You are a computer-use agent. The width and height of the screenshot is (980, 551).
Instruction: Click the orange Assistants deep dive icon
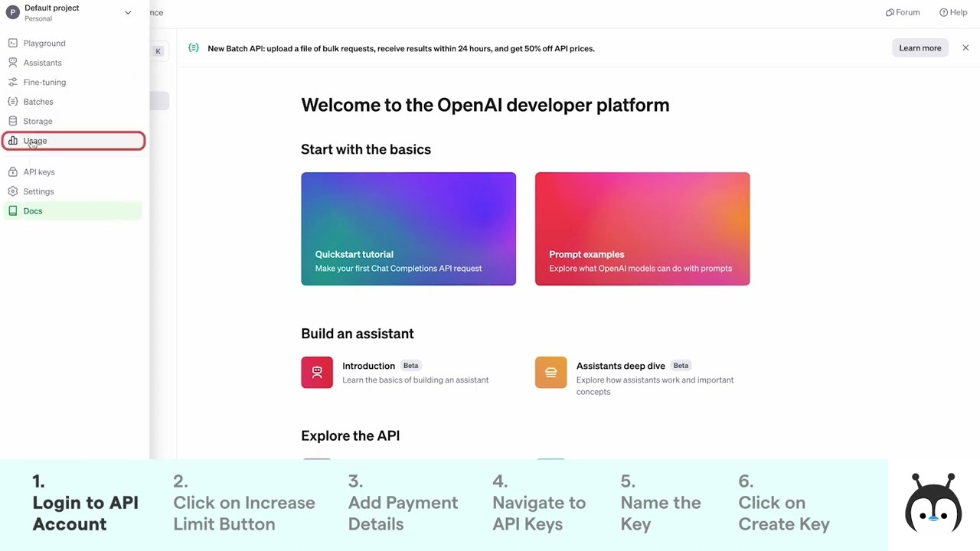(550, 373)
